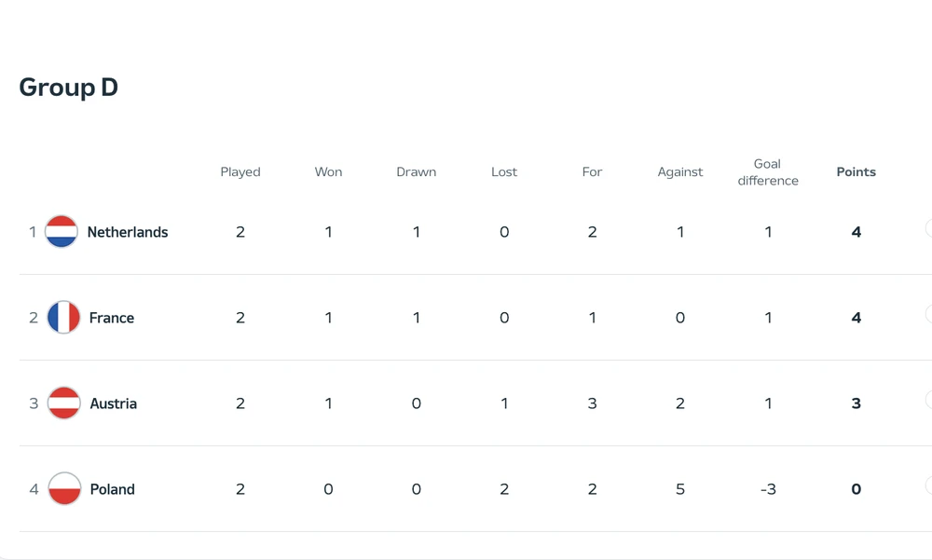This screenshot has height=560, width=932.
Task: Open the Austria team link
Action: click(114, 403)
